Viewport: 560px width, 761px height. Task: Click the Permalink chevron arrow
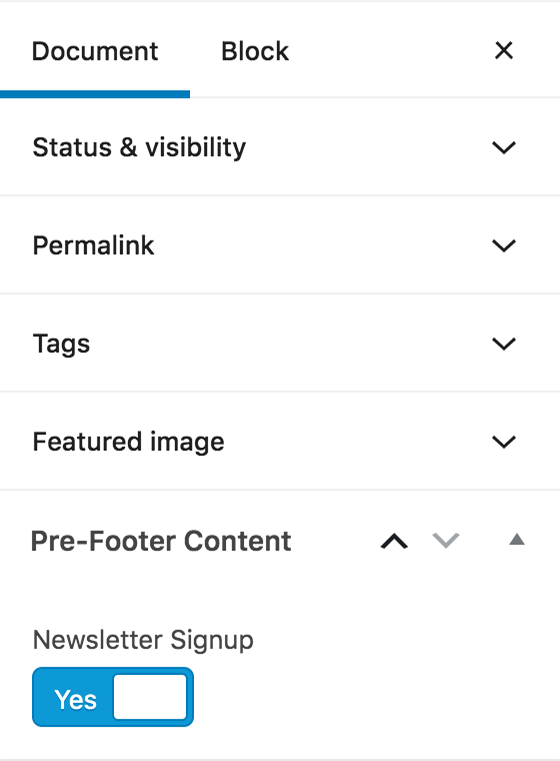point(504,246)
